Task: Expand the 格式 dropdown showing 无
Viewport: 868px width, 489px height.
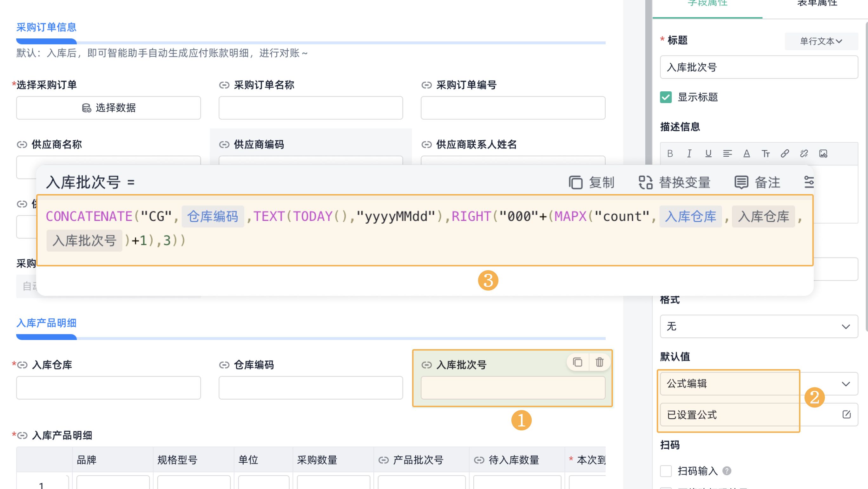Action: [x=759, y=326]
